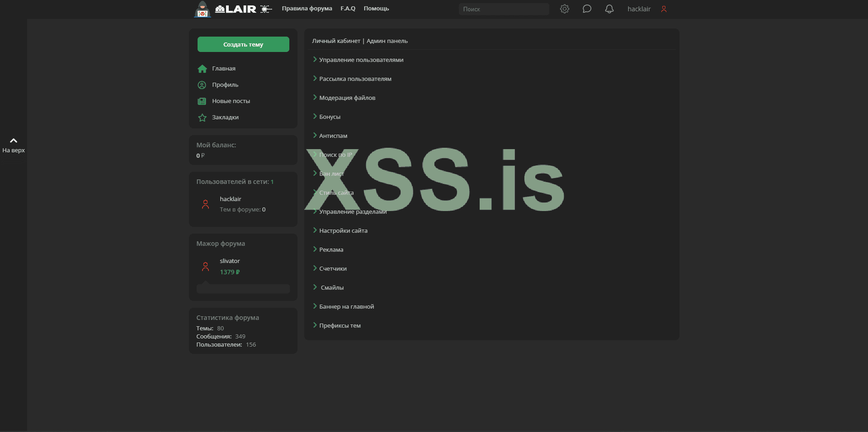Open the Поиск по IP link

(x=335, y=155)
